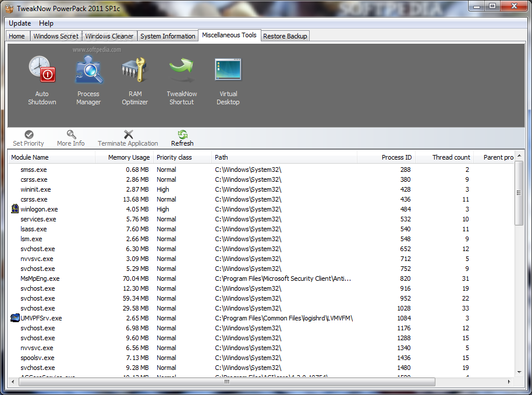The height and width of the screenshot is (395, 532).
Task: Switch to the Home tab
Action: [17, 36]
